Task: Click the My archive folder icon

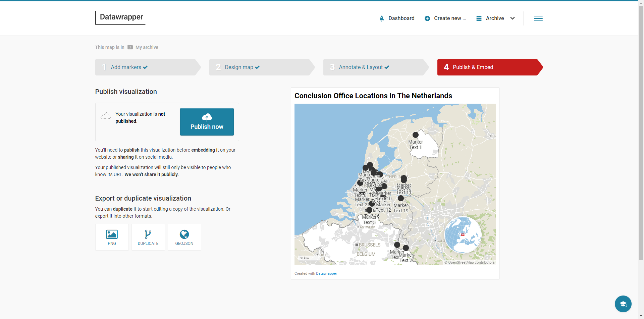Action: [x=130, y=47]
